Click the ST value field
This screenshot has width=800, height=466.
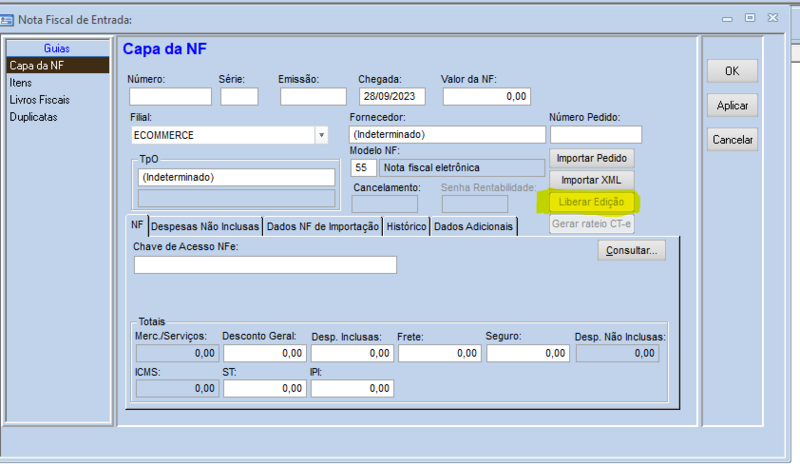[x=265, y=388]
